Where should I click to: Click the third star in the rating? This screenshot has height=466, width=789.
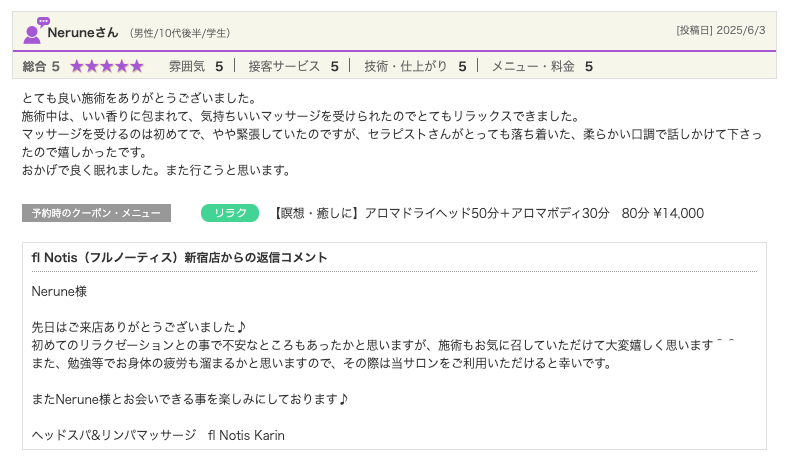coord(107,67)
